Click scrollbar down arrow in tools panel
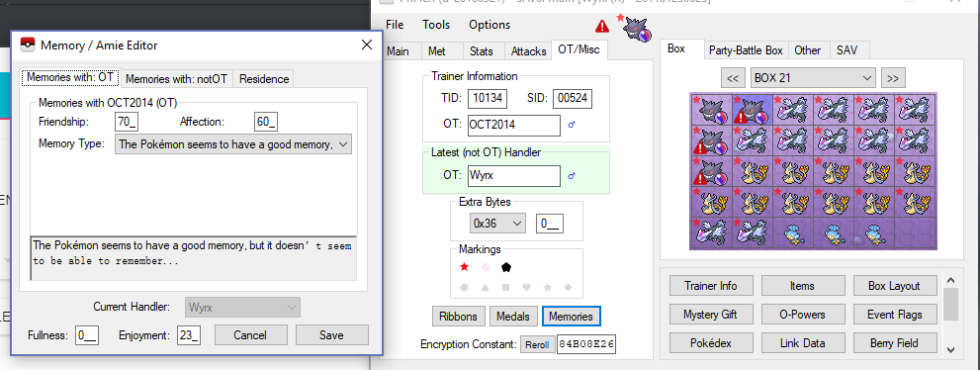This screenshot has height=370, width=980. coord(950,350)
